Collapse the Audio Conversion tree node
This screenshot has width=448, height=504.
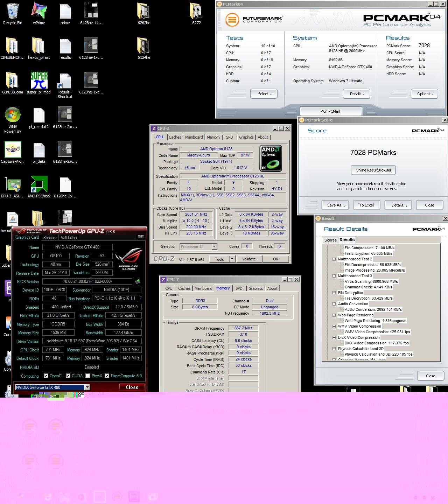click(334, 304)
